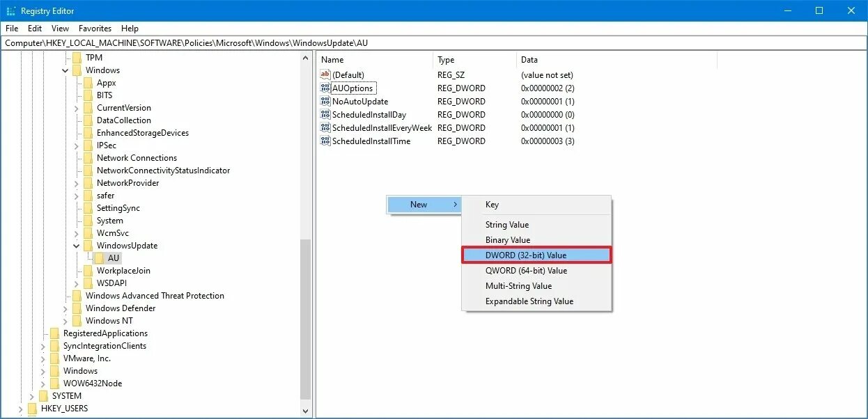The width and height of the screenshot is (868, 419).
Task: Expand the SYSTEM hive key
Action: point(31,396)
